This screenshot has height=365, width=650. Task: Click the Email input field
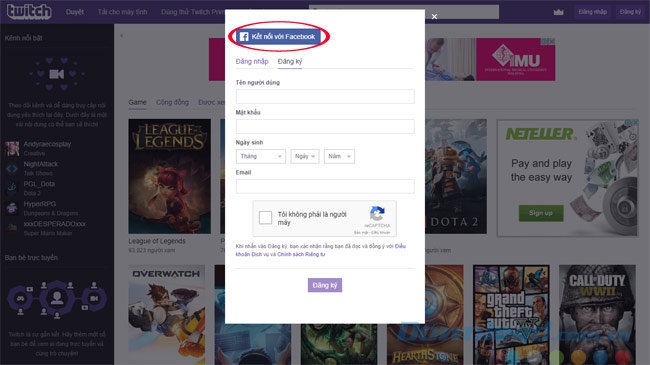click(325, 186)
